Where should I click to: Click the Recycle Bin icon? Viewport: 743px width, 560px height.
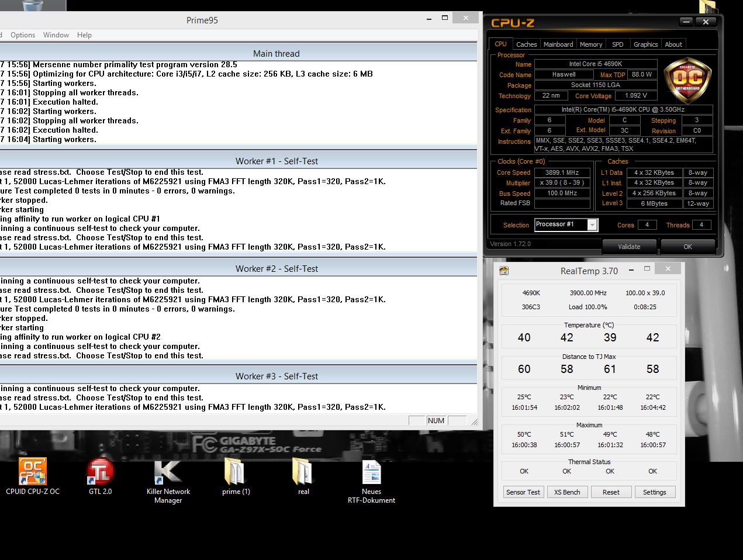pyautogui.click(x=32, y=7)
